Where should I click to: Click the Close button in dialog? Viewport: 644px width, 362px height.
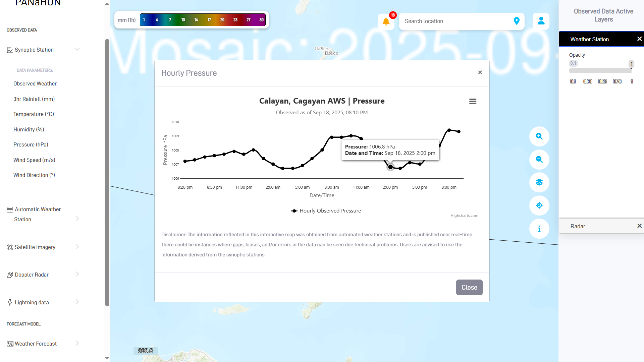(469, 287)
